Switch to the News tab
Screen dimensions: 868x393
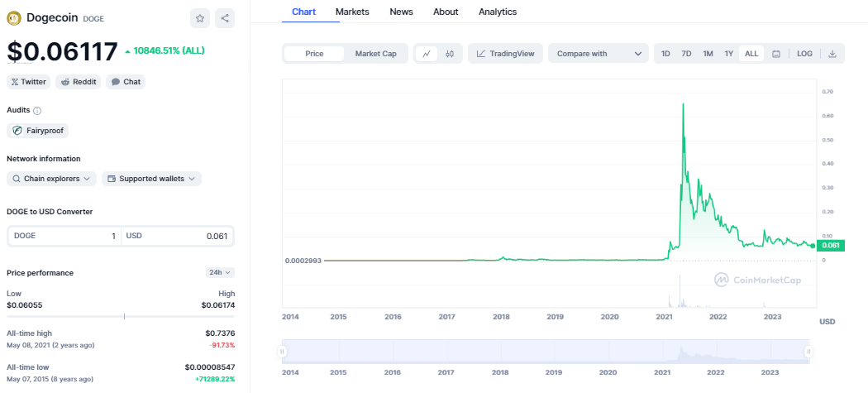pyautogui.click(x=401, y=12)
